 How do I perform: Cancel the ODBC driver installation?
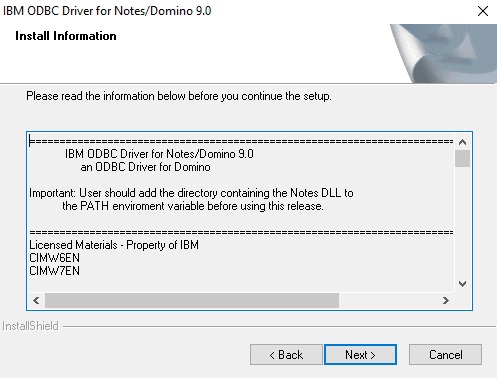(445, 355)
